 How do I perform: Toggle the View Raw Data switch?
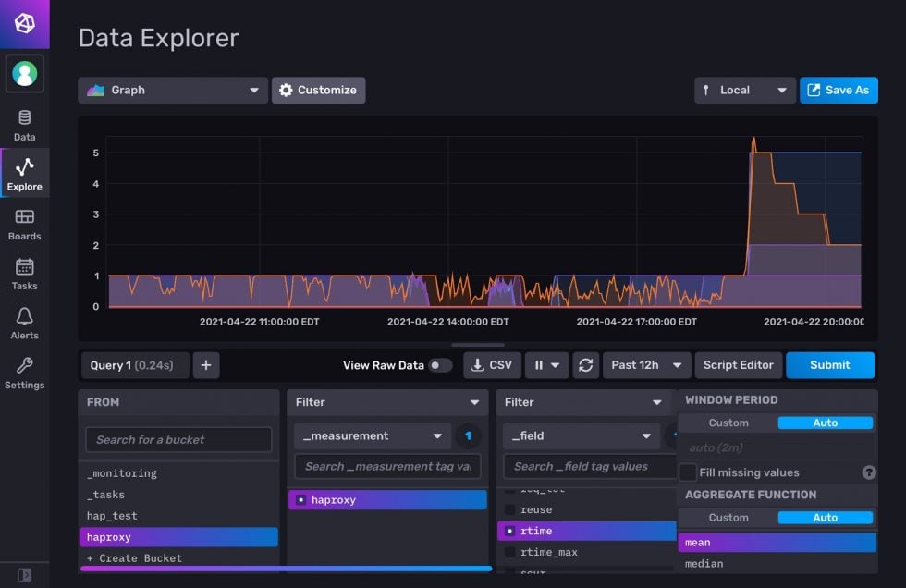click(x=440, y=365)
